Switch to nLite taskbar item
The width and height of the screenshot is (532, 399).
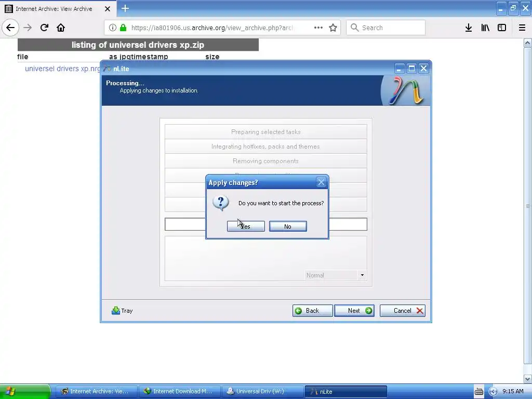345,391
